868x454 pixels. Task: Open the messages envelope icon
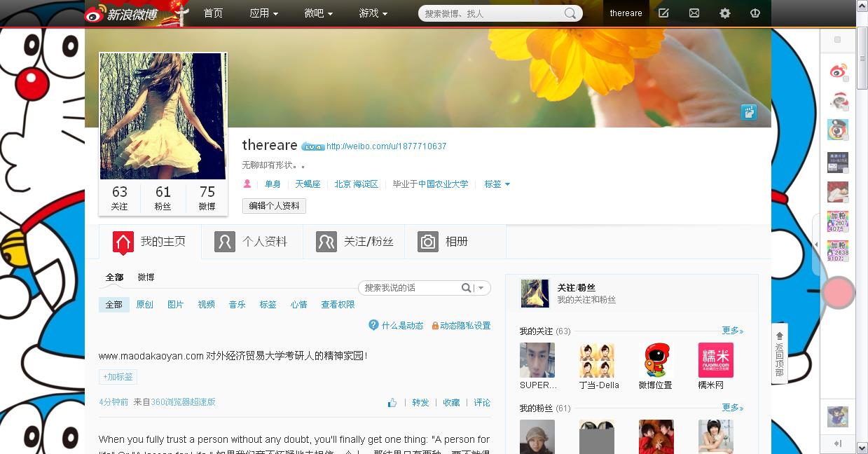(694, 13)
